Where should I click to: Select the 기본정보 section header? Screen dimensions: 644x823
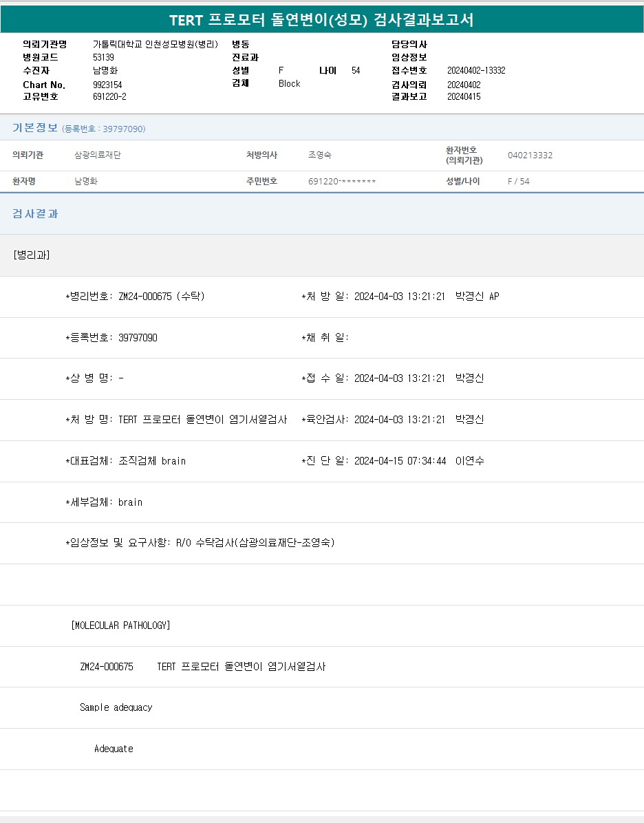pyautogui.click(x=35, y=128)
